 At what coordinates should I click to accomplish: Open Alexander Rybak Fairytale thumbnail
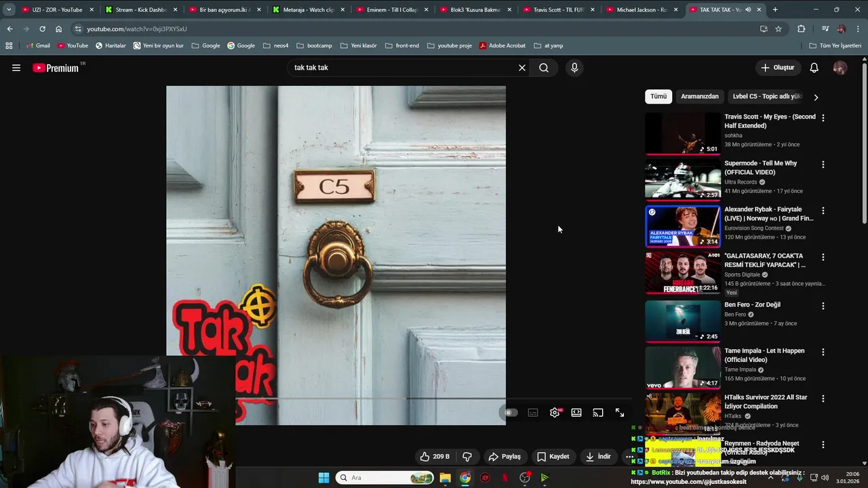pos(682,226)
